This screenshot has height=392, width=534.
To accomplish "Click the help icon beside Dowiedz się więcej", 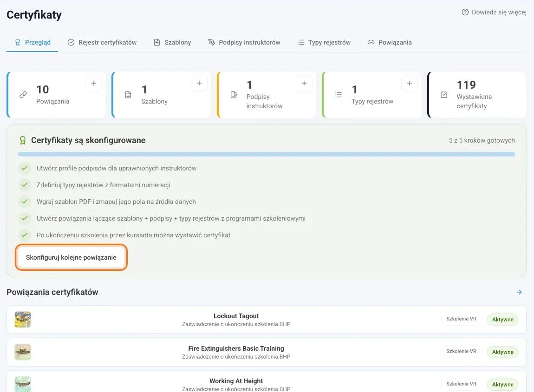I will tap(465, 12).
